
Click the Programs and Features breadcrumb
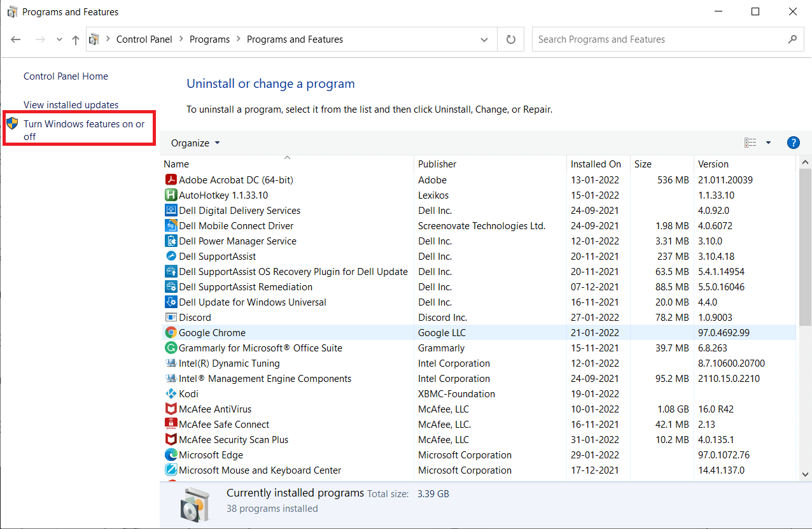295,39
